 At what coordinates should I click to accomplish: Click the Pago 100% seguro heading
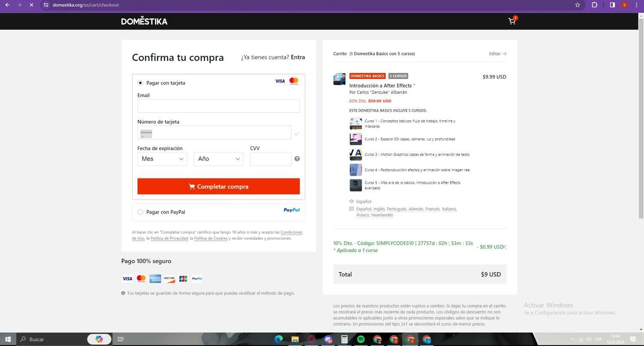pyautogui.click(x=146, y=261)
